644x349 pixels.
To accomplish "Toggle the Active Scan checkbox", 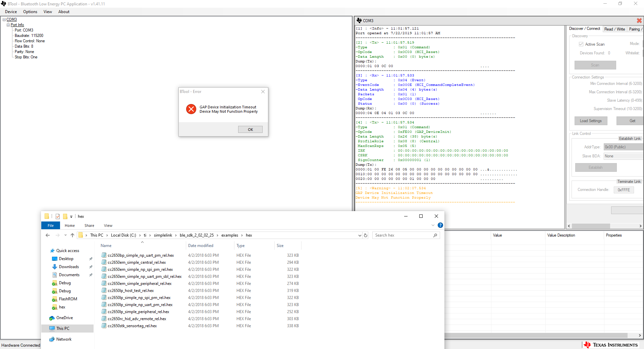I will [581, 44].
